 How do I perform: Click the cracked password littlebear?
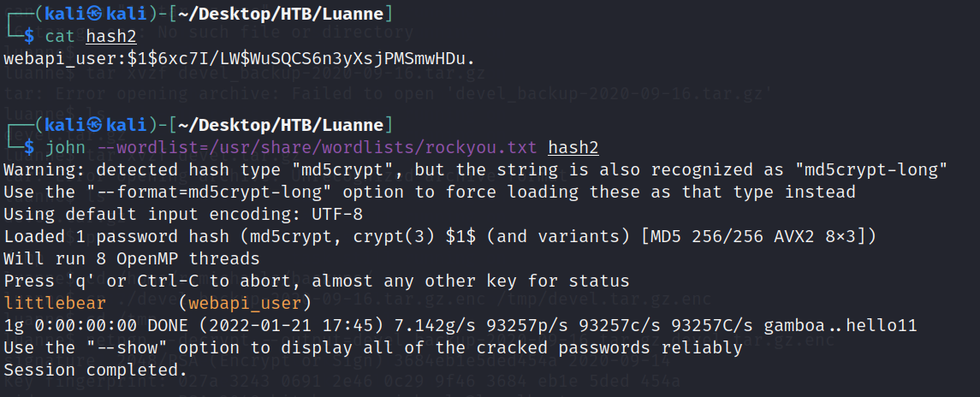(x=55, y=303)
